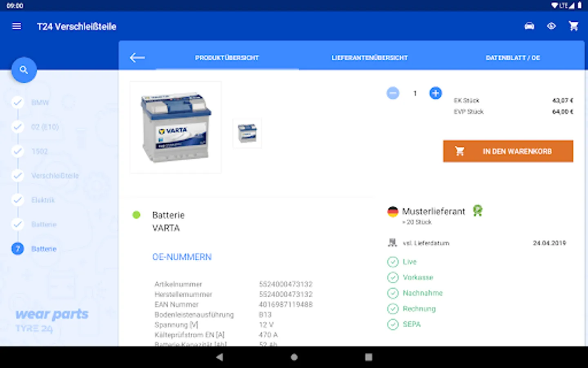Click the green availability dot

[136, 215]
